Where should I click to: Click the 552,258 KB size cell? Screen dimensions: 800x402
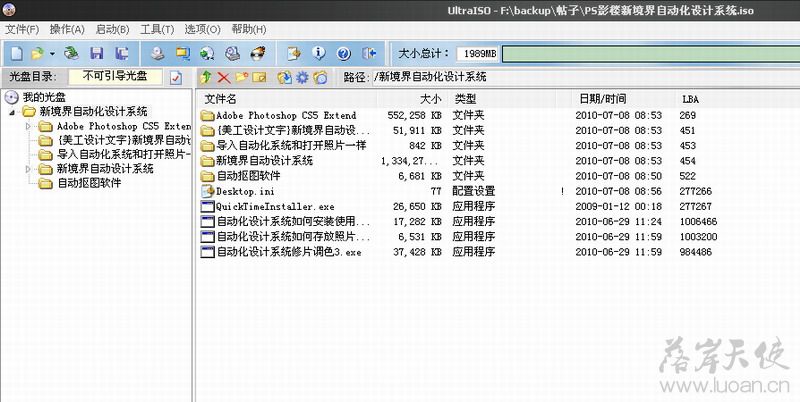click(x=414, y=115)
